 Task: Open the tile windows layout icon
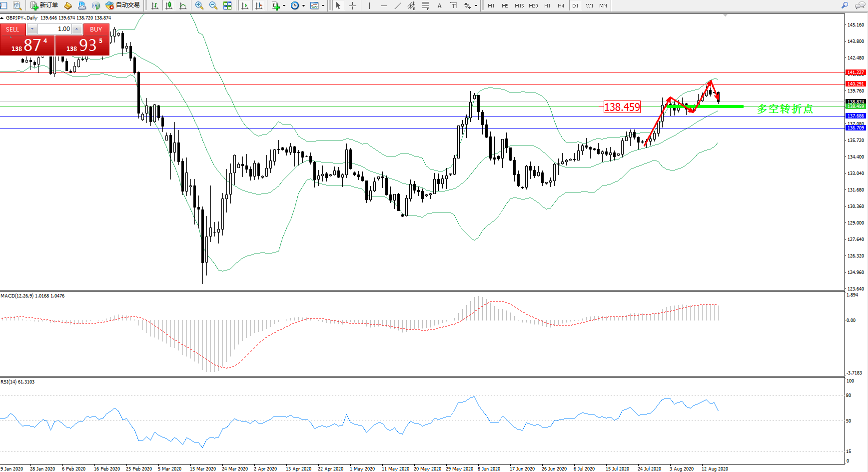point(227,5)
